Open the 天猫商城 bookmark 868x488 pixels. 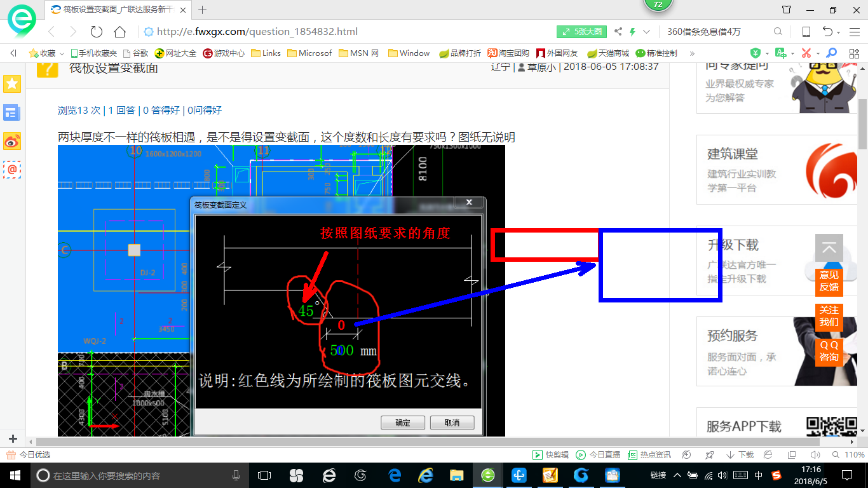[x=608, y=53]
